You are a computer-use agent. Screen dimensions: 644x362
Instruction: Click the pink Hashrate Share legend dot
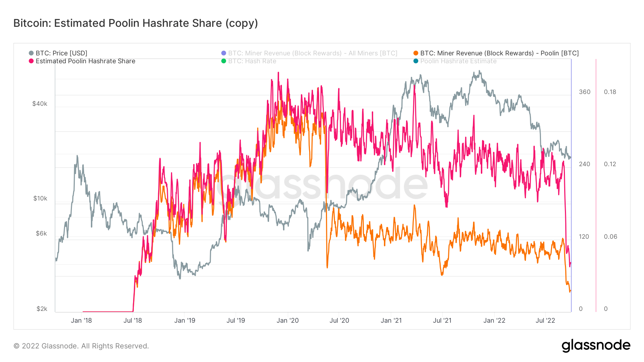pyautogui.click(x=31, y=61)
